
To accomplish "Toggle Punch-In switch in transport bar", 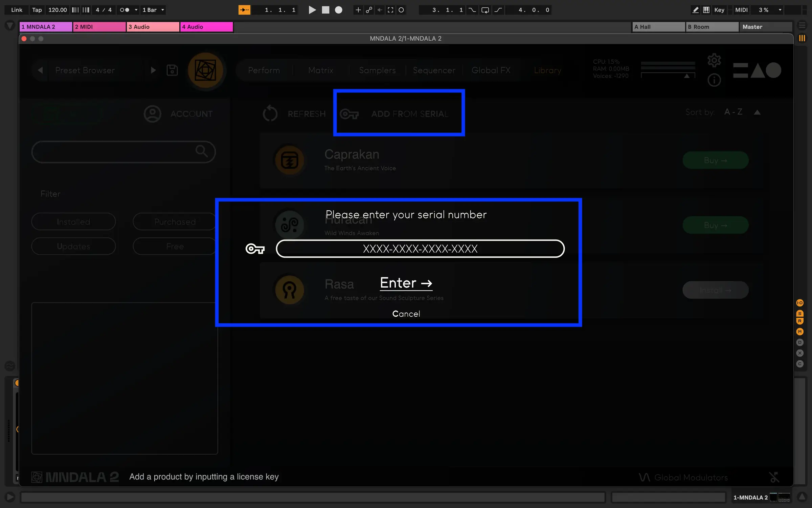I will click(x=472, y=10).
